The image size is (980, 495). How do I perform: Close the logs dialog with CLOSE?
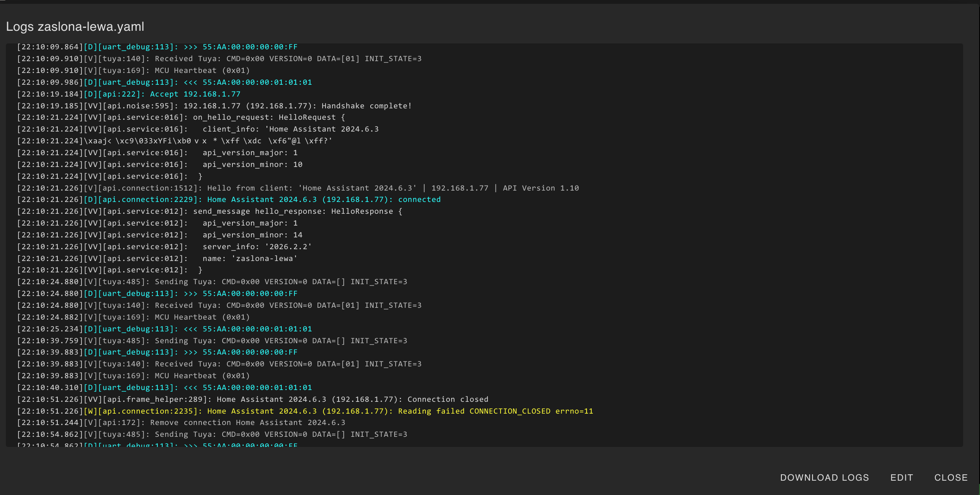(951, 477)
